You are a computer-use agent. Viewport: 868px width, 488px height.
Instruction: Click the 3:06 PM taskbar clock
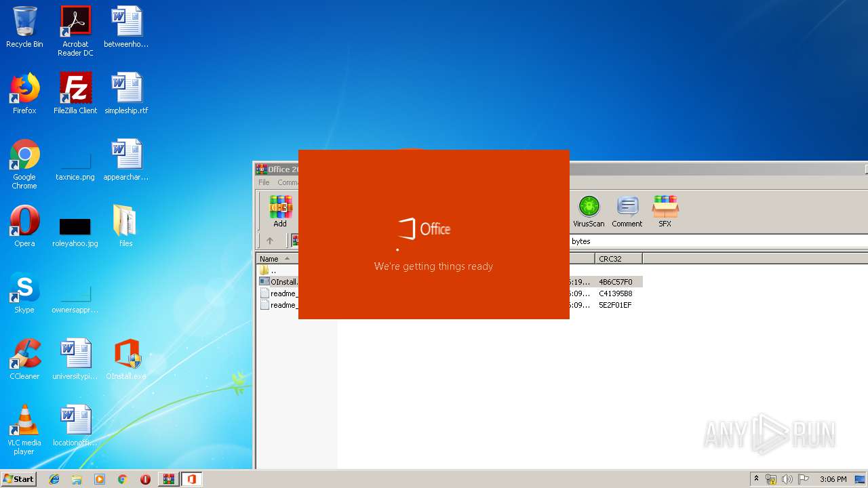(x=833, y=479)
